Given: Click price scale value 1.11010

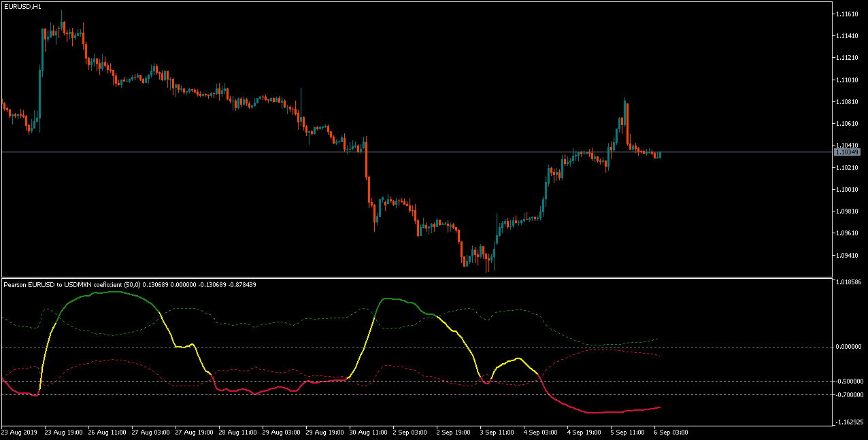Looking at the screenshot, I should click(x=848, y=80).
